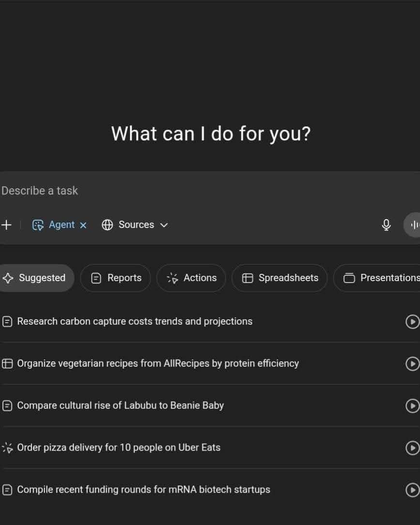Start voice mode with waveform icon
Image resolution: width=420 pixels, height=525 pixels.
tap(413, 225)
